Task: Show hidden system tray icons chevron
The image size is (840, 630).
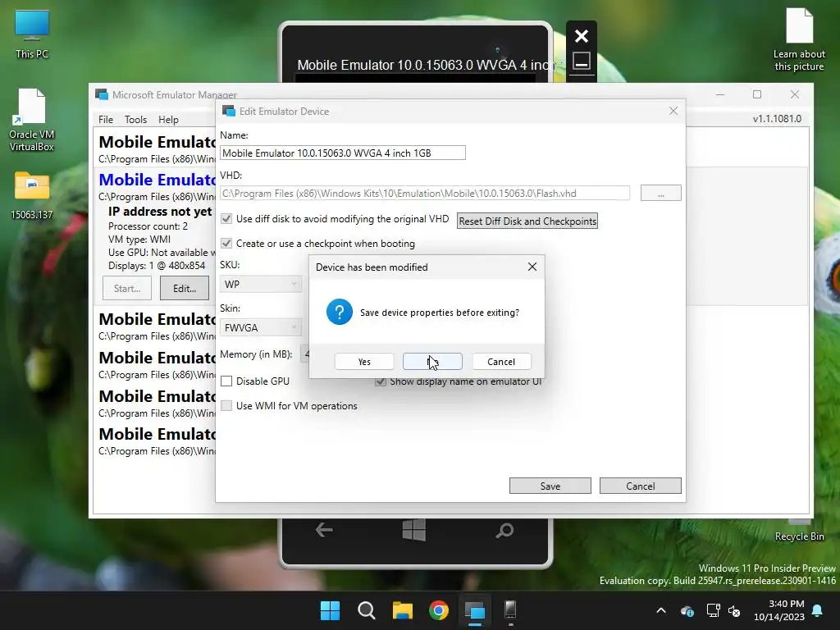Action: 661,610
